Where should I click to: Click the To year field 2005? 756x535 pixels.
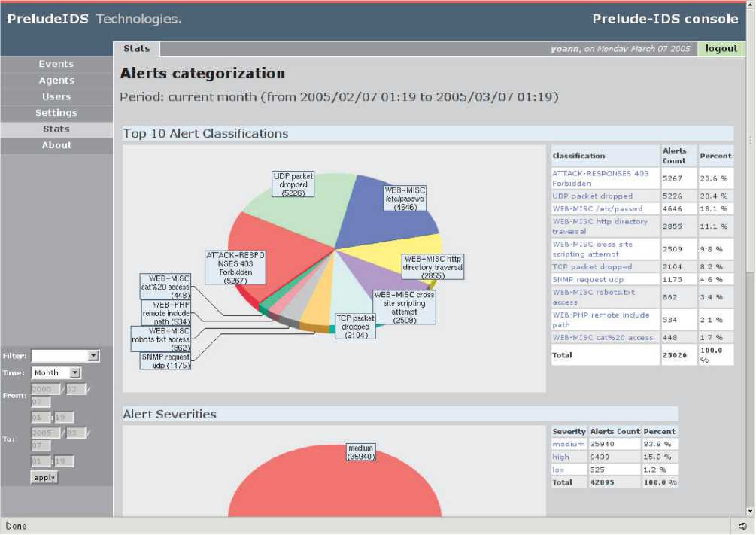tap(46, 433)
